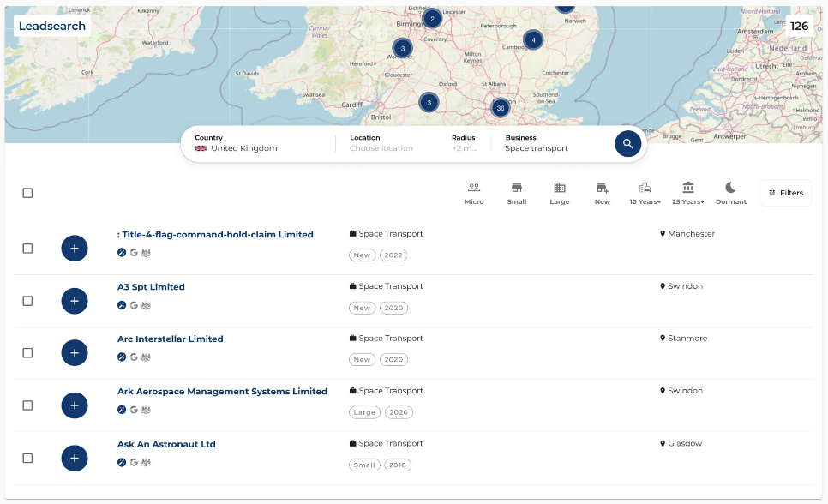Viewport: 828px width, 504px height.
Task: Open Google icon for Title-4-flag-command-hold-claim Limited
Action: (134, 253)
